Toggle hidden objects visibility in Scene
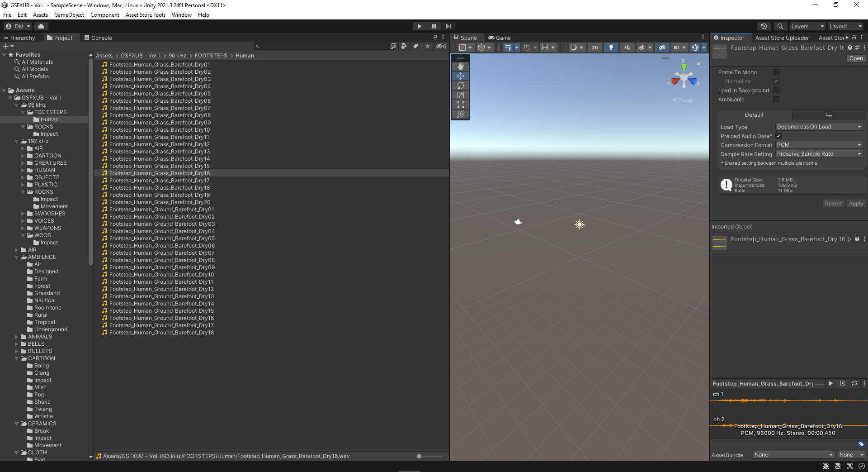The image size is (868, 472). pos(662,48)
